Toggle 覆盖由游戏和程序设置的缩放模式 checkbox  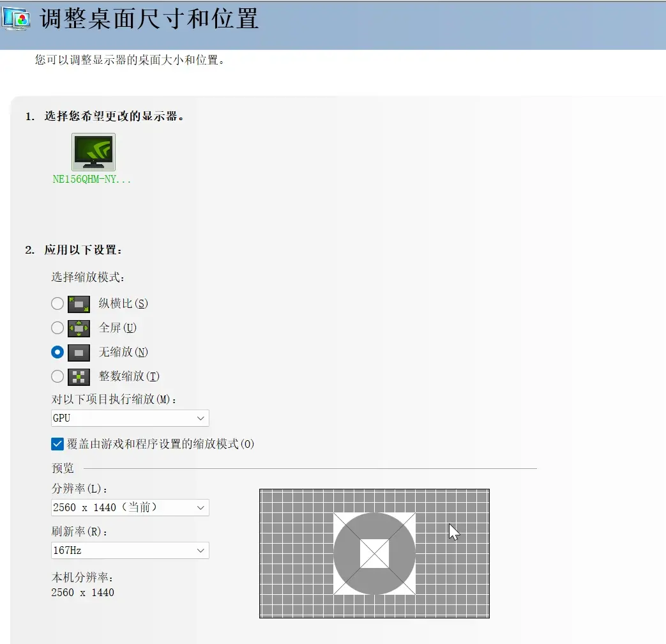pos(57,444)
